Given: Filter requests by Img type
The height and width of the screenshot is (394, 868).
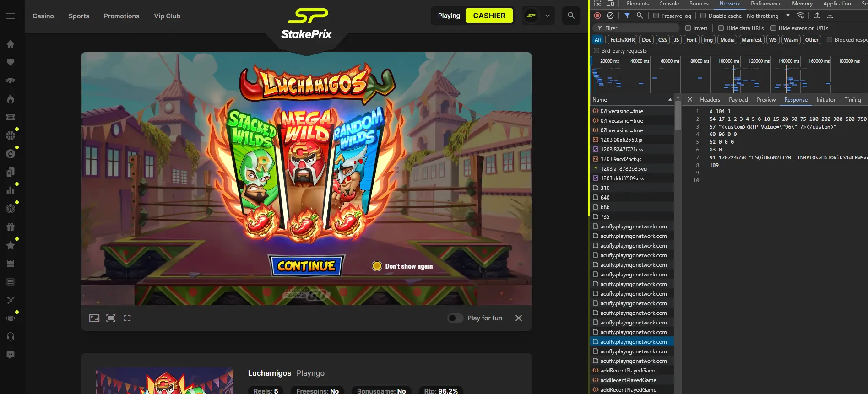Looking at the screenshot, I should 708,40.
